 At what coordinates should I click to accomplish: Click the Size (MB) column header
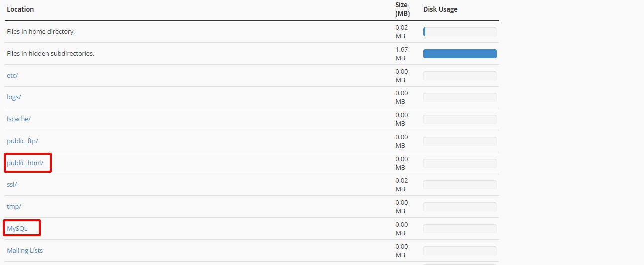(402, 9)
